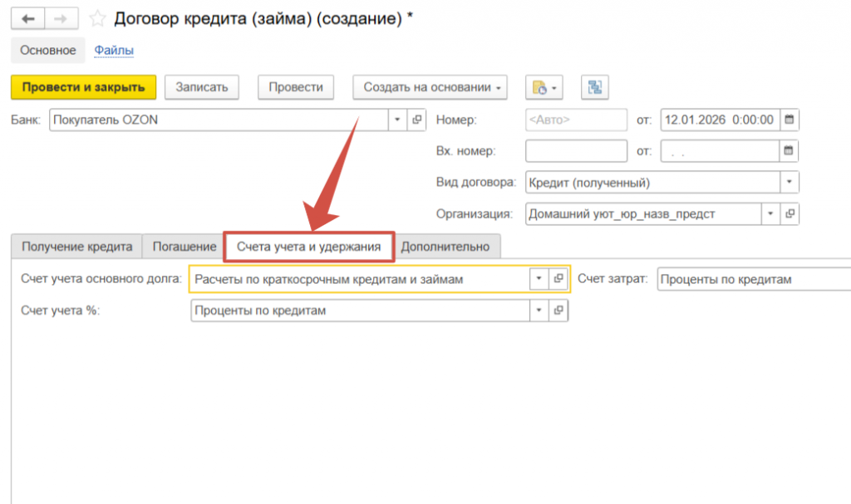851x504 pixels.
Task: Open the Организация record with open icon
Action: click(x=790, y=213)
